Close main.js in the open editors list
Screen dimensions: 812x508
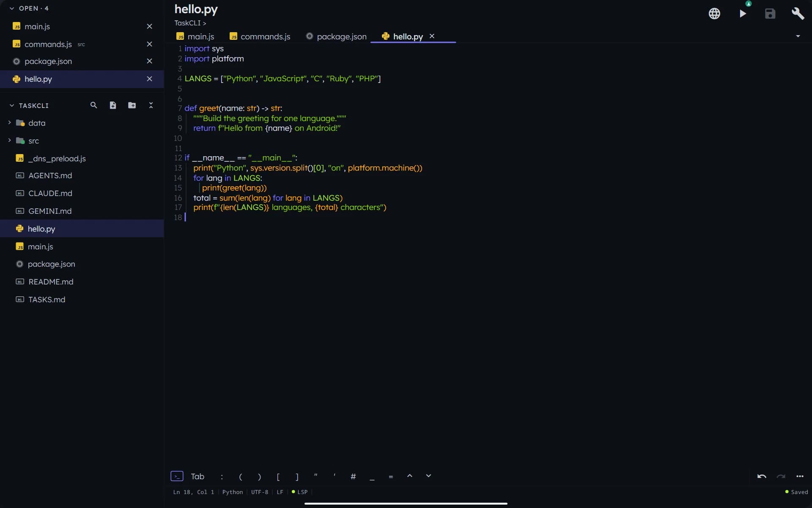pos(149,26)
